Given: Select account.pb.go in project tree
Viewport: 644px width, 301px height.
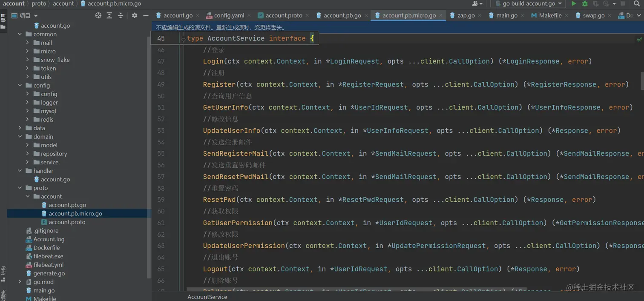Looking at the screenshot, I should pos(67,205).
